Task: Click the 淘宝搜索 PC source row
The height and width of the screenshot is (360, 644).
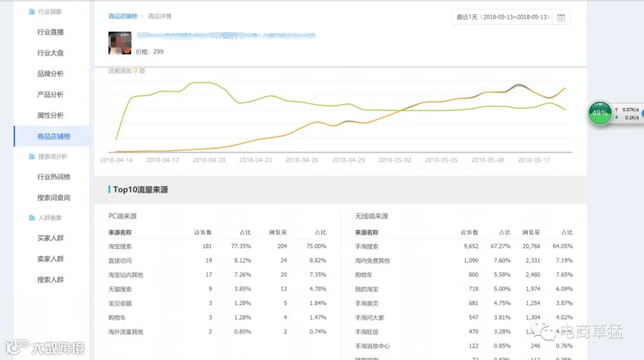Action: tap(218, 246)
